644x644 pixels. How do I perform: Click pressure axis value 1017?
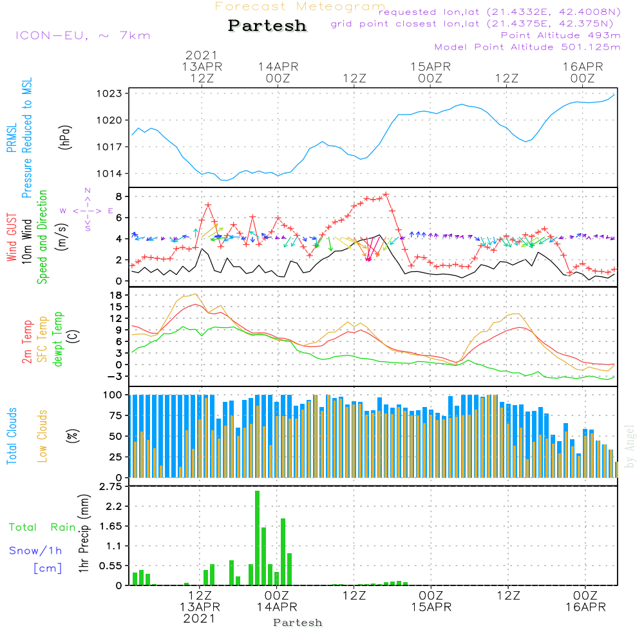[109, 147]
